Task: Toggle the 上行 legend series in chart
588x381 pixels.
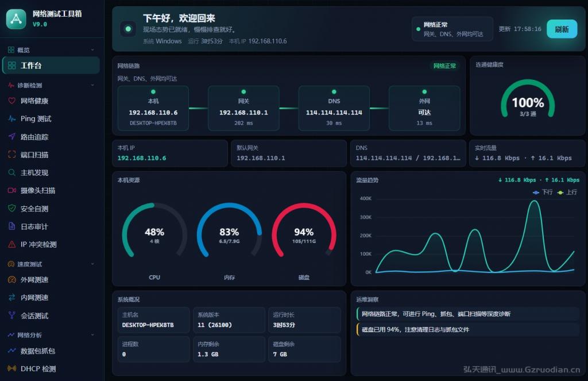Action: [x=567, y=192]
